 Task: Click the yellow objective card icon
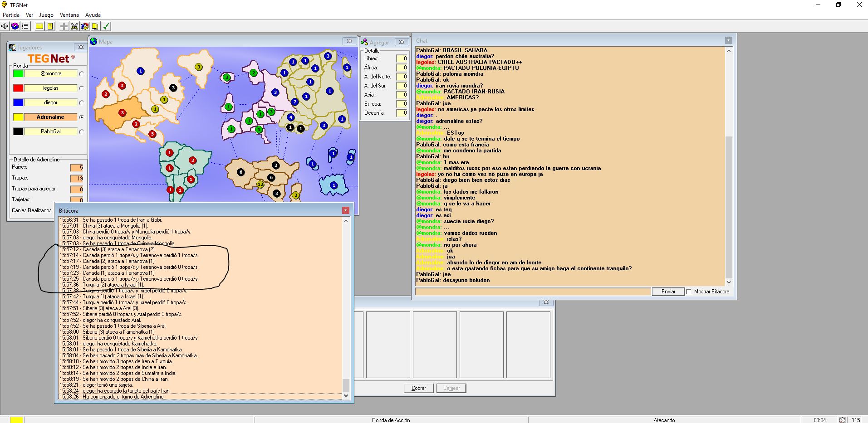coord(50,26)
